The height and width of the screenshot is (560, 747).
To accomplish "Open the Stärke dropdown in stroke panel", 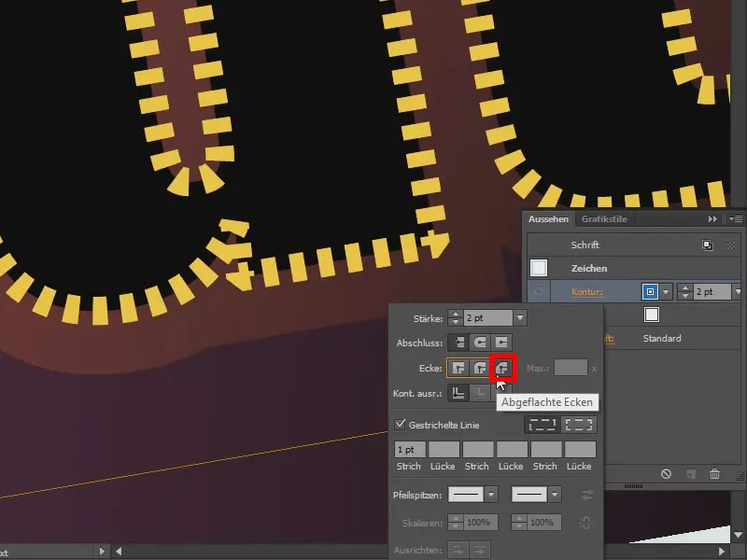I will click(520, 318).
